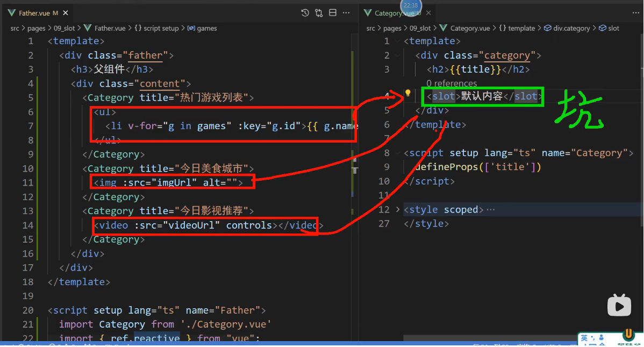This screenshot has height=347, width=644.
Task: Click class="father" on line 2
Action: [x=128, y=55]
